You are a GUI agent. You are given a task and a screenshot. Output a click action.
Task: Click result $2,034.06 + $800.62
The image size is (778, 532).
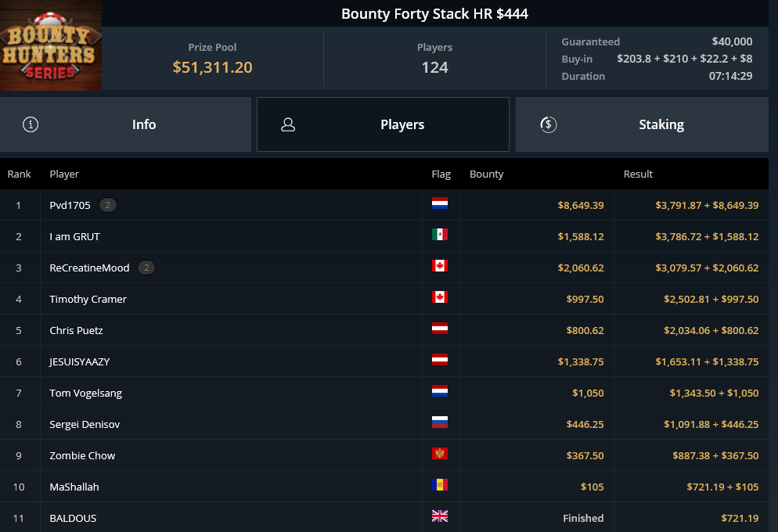(x=711, y=330)
